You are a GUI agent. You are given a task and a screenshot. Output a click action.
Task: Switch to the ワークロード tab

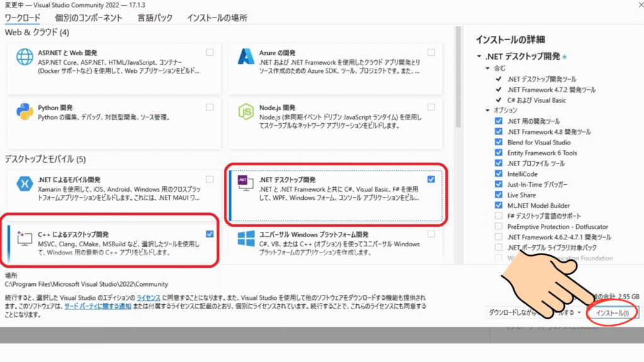[23, 18]
